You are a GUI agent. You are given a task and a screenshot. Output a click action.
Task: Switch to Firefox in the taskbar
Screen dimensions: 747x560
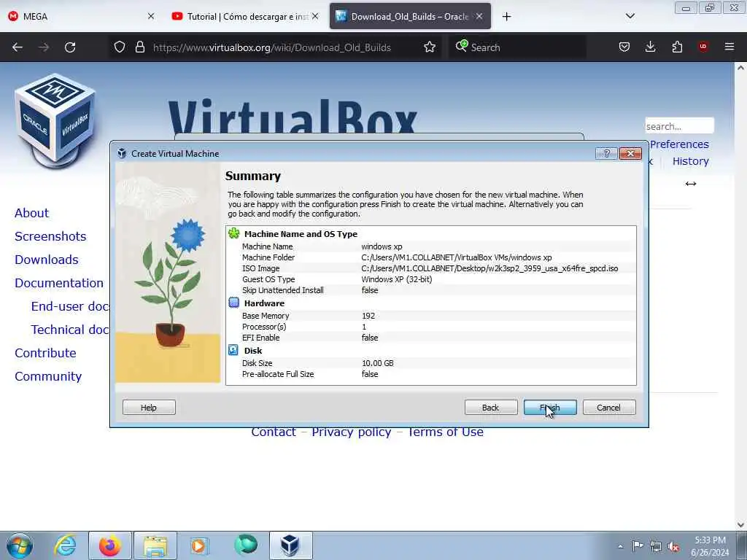coord(110,545)
